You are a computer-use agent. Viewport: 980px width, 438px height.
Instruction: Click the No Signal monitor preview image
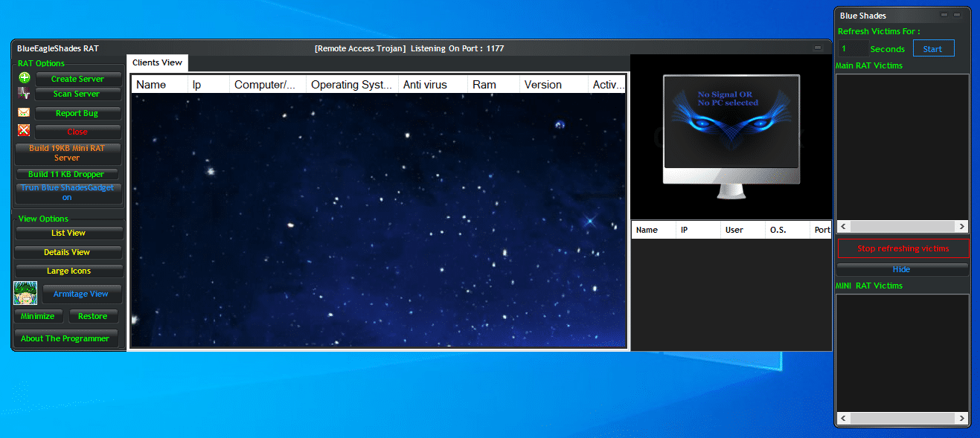point(731,136)
